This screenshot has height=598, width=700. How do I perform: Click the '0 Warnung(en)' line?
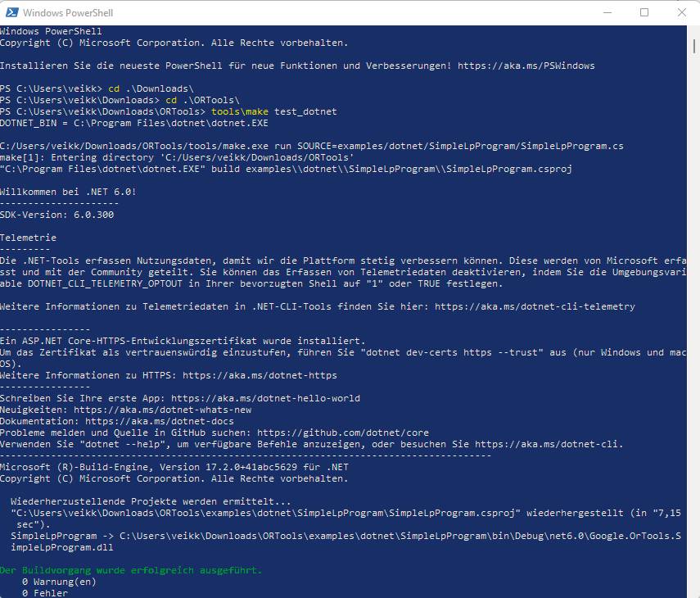click(x=59, y=582)
